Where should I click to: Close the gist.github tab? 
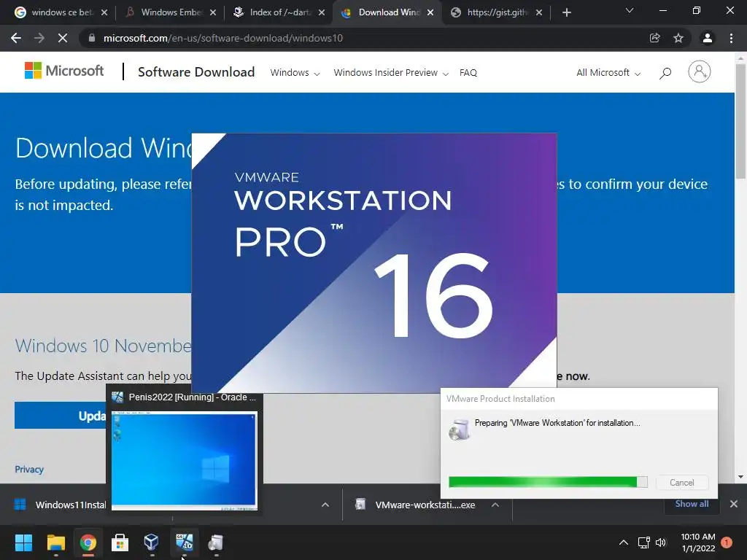[x=539, y=13]
